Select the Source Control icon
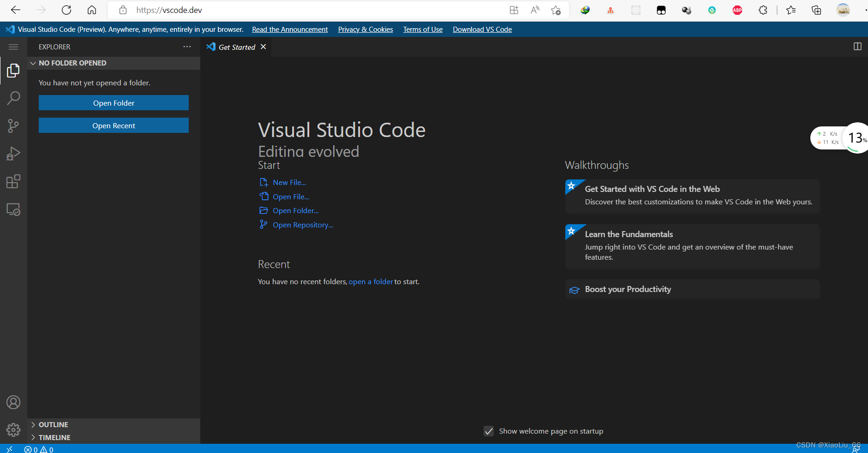Viewport: 868px width, 453px height. [13, 125]
